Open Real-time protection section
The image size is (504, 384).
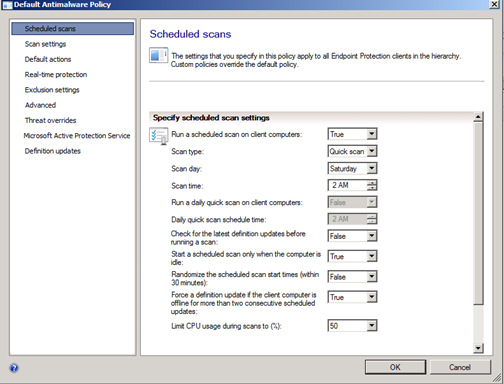[x=56, y=75]
